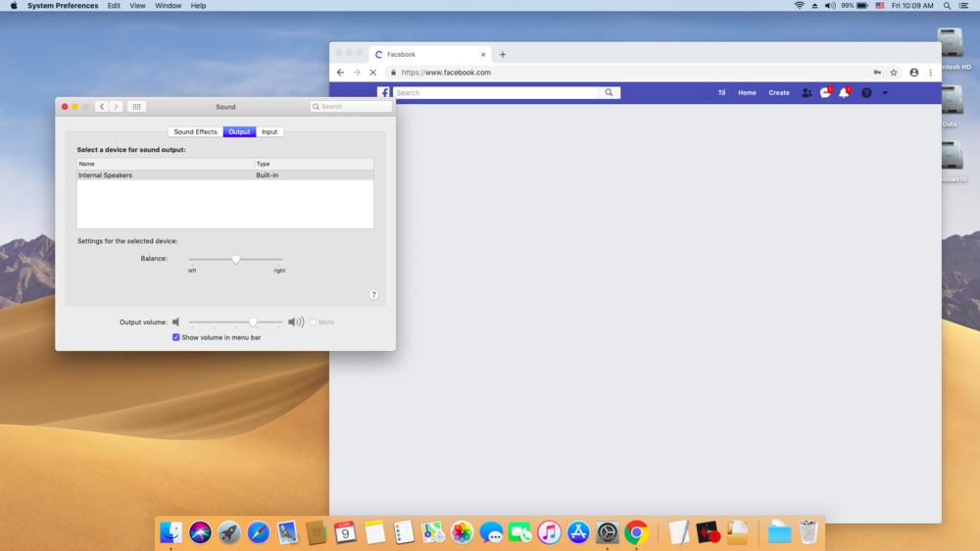Bookmark this page with the star icon

[x=894, y=73]
